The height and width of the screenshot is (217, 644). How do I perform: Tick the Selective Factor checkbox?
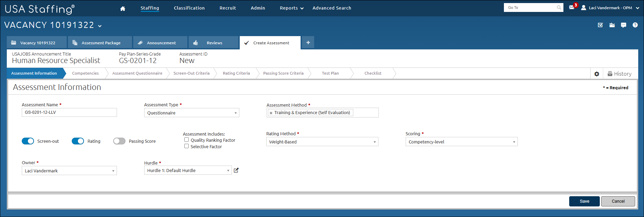(186, 146)
